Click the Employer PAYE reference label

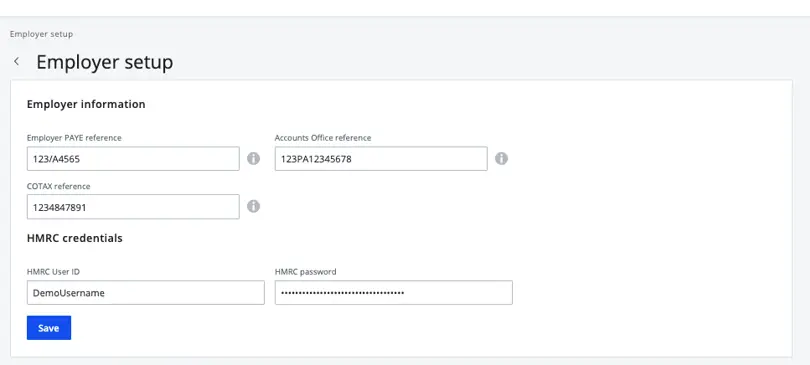74,138
